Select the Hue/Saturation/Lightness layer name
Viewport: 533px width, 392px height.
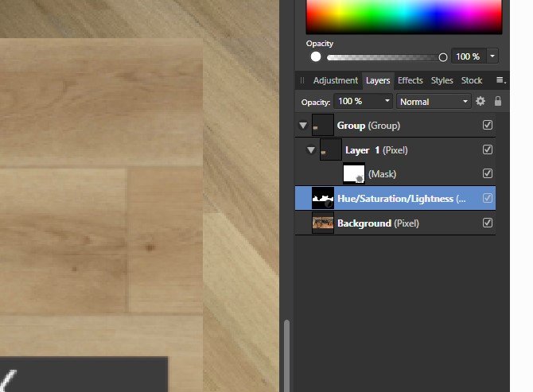pyautogui.click(x=402, y=199)
